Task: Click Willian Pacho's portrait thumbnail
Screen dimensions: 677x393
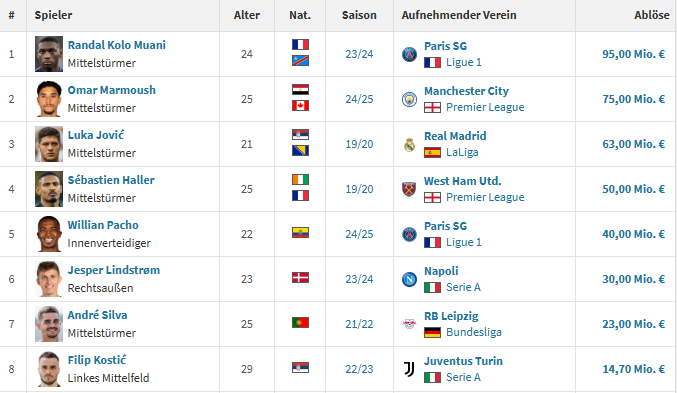Action: [49, 234]
